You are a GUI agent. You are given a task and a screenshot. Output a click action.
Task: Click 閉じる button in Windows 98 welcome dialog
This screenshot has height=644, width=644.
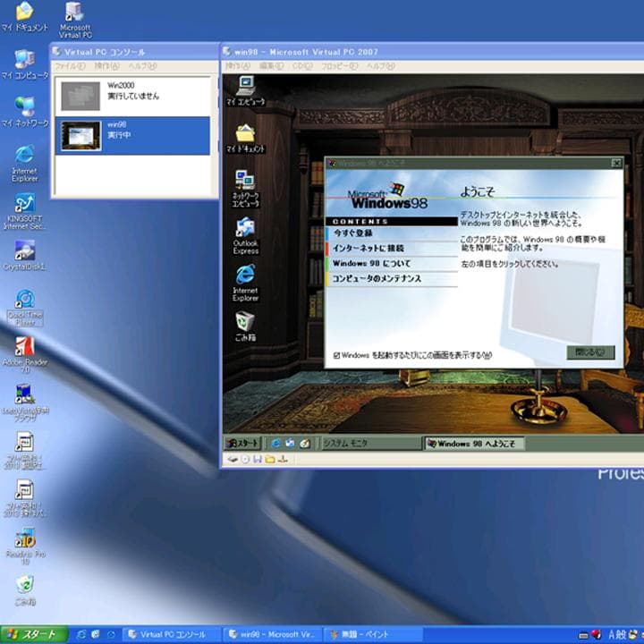pyautogui.click(x=590, y=352)
